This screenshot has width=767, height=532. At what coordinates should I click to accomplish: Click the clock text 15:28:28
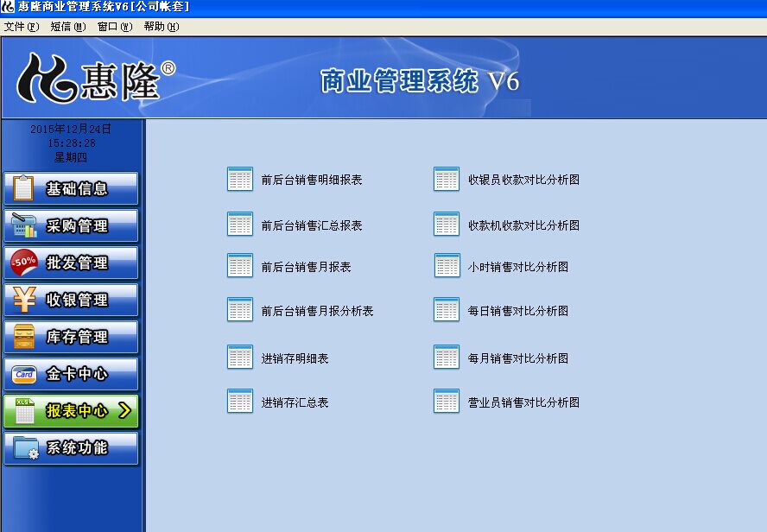[72, 143]
